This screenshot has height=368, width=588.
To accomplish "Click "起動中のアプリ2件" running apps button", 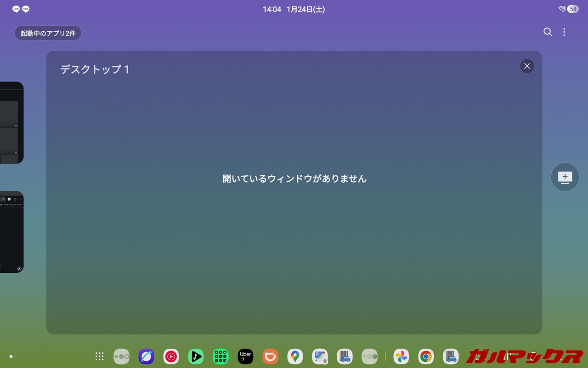I will click(x=48, y=33).
